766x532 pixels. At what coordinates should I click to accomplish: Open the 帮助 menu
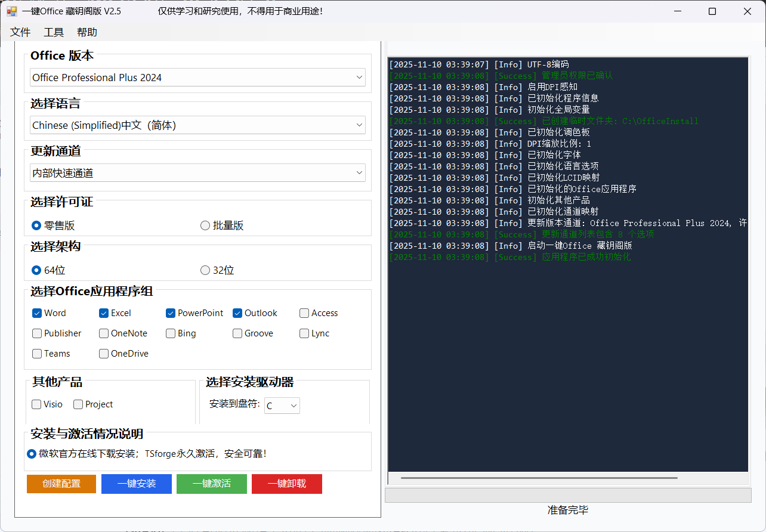click(87, 32)
